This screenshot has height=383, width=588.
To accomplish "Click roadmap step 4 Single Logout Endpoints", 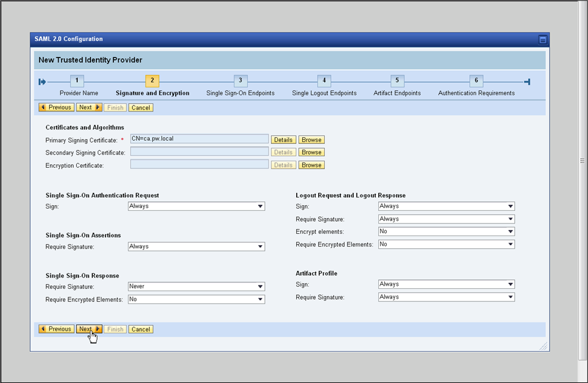I will click(324, 81).
